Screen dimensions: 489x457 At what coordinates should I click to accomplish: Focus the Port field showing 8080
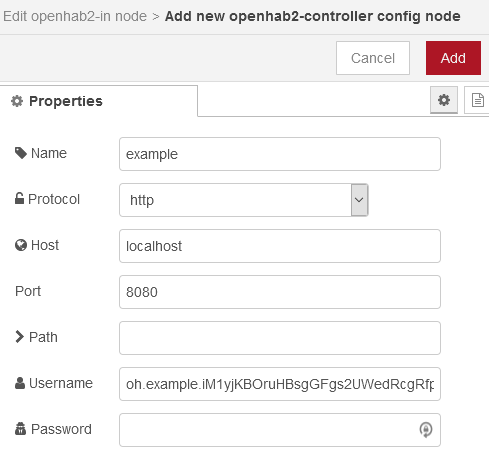pos(280,292)
